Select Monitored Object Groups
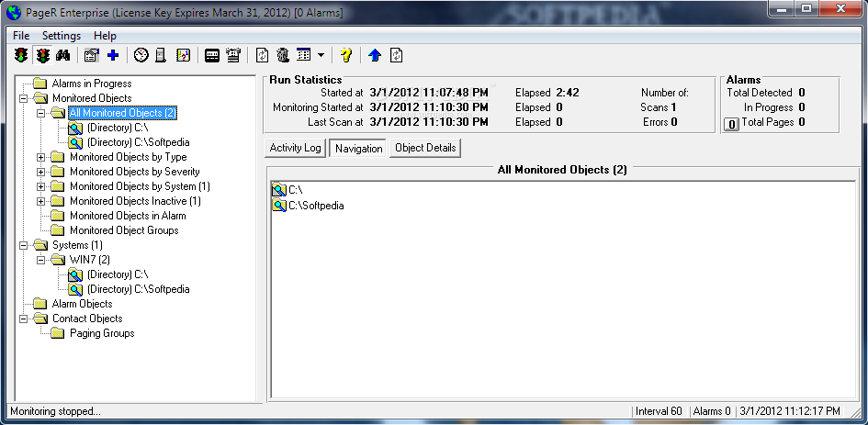868x425 pixels. 124,230
